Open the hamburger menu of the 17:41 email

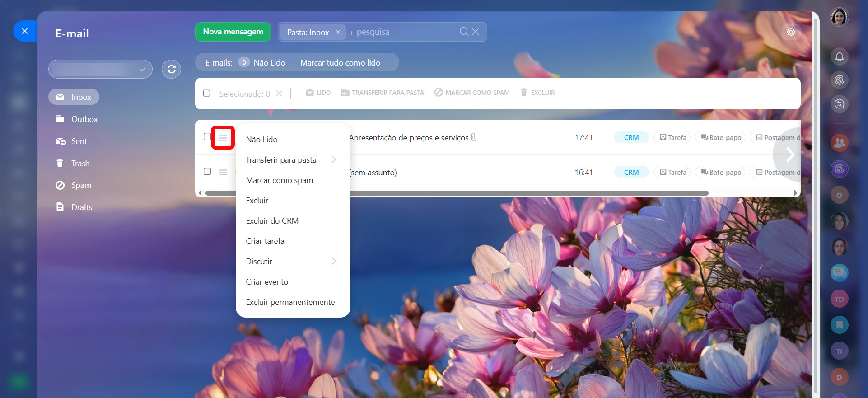[x=223, y=137]
